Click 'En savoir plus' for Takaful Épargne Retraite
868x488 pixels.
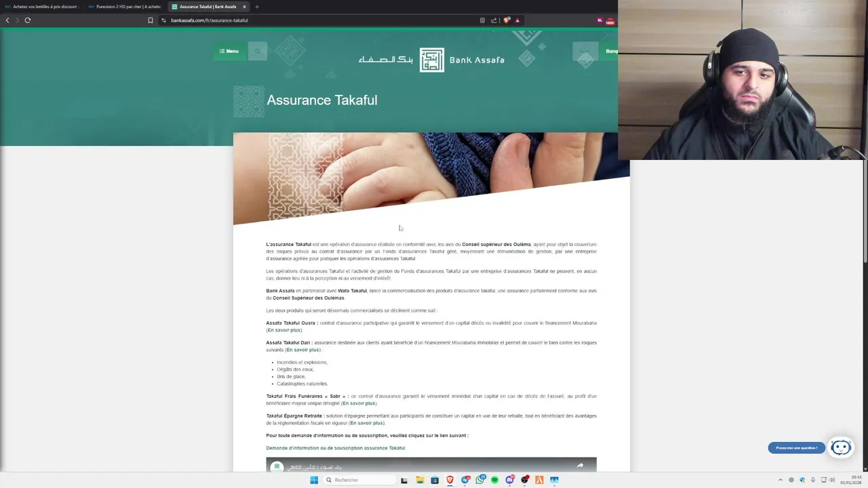click(367, 423)
